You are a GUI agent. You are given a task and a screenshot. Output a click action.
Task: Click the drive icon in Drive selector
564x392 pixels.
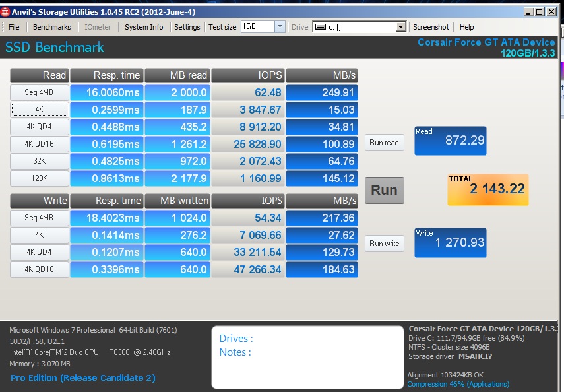(x=321, y=27)
